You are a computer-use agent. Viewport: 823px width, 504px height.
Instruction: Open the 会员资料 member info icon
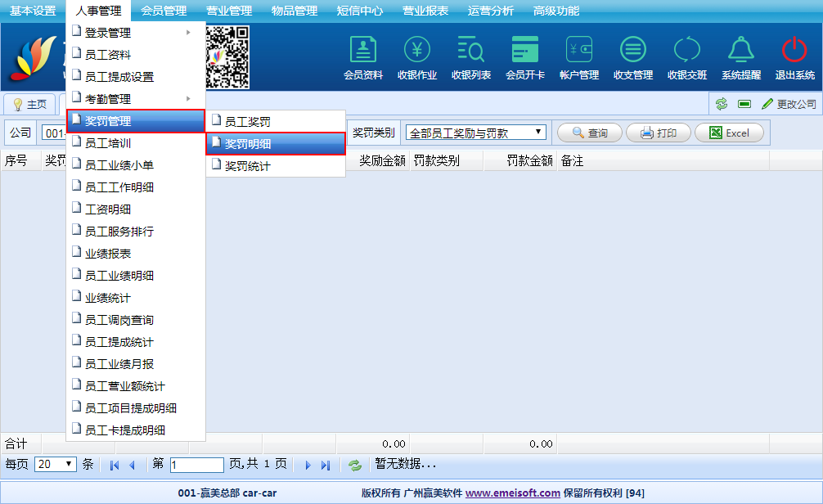363,51
